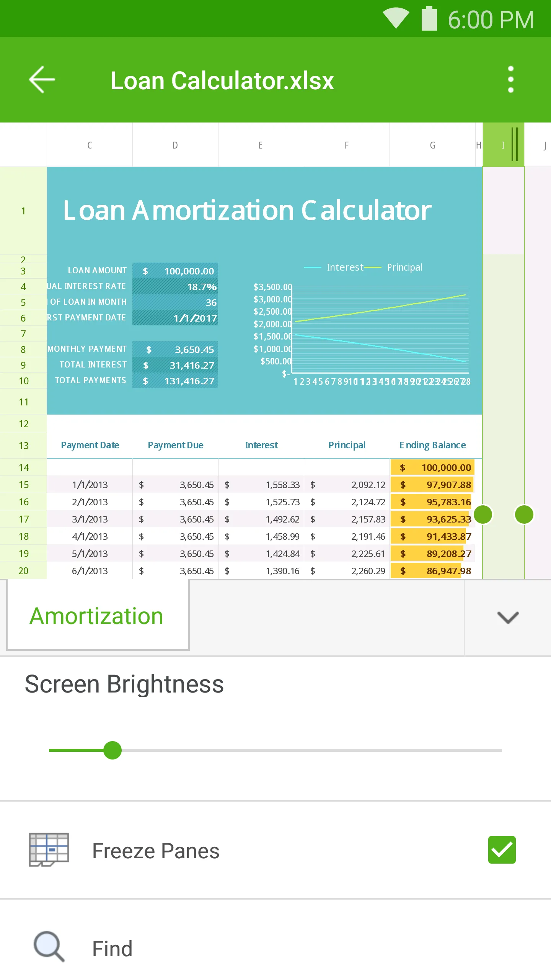The height and width of the screenshot is (980, 551).
Task: Tap the back arrow icon
Action: point(42,80)
